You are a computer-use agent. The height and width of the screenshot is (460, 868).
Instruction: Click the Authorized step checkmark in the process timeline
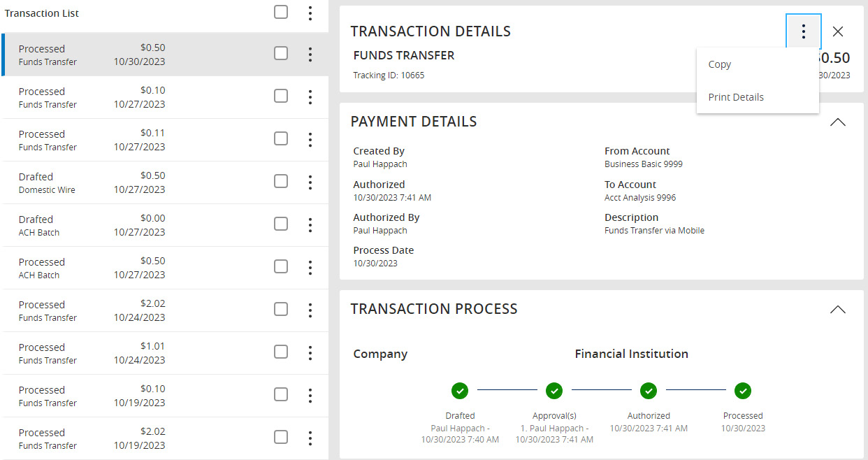(649, 391)
